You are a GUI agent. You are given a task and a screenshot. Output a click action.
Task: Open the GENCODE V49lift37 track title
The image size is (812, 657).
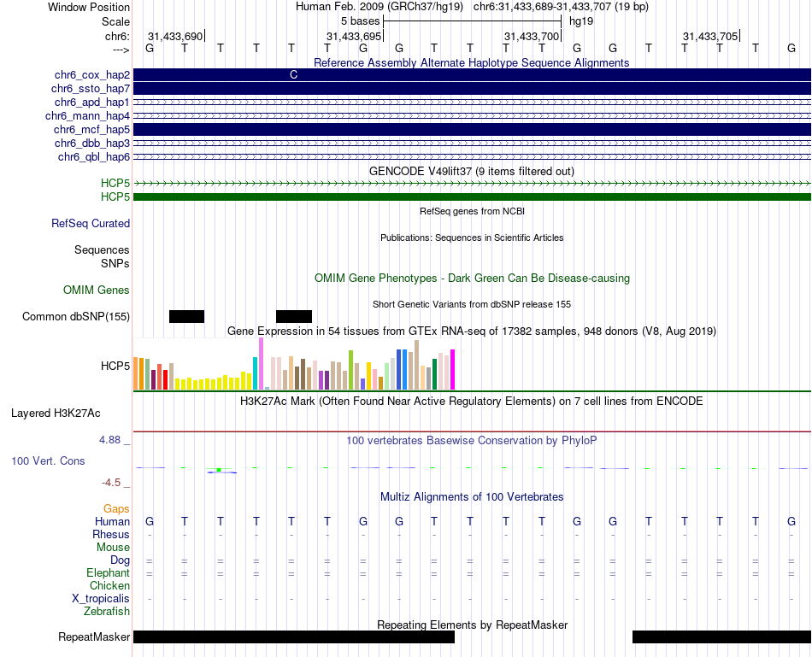tap(472, 172)
